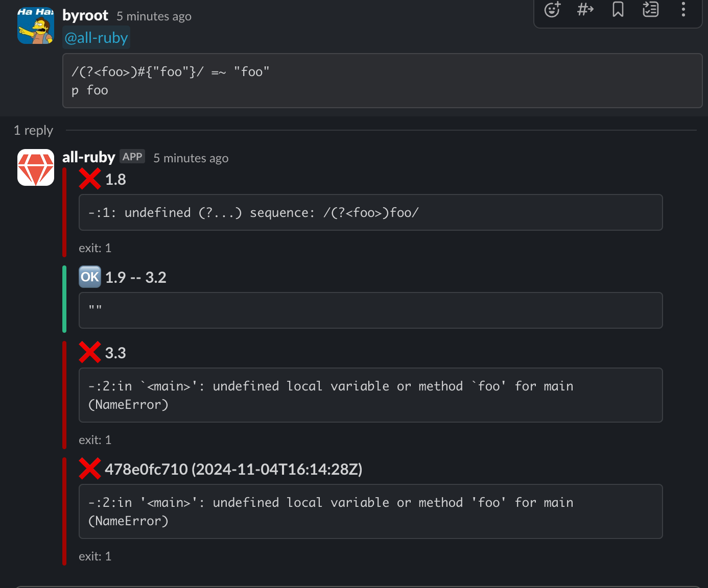Viewport: 708px width, 588px height.
Task: Click the timestamp beside byroot's name
Action: pos(154,16)
